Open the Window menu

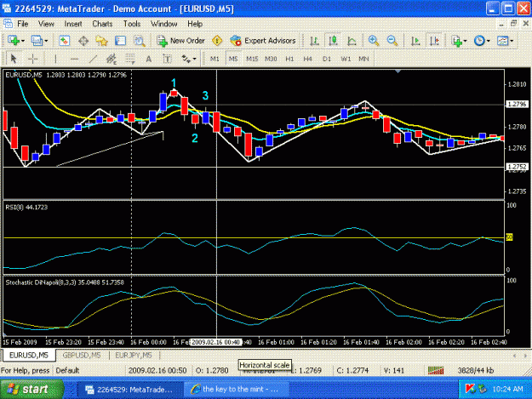pyautogui.click(x=164, y=24)
